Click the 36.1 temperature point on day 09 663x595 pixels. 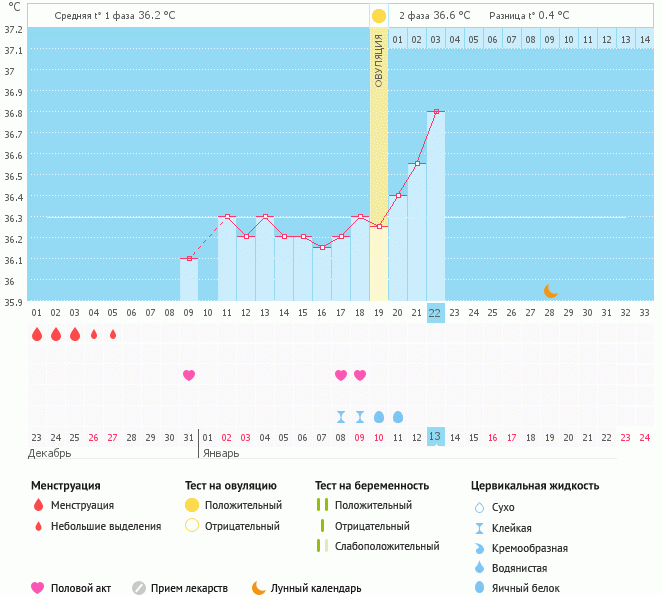click(x=189, y=259)
